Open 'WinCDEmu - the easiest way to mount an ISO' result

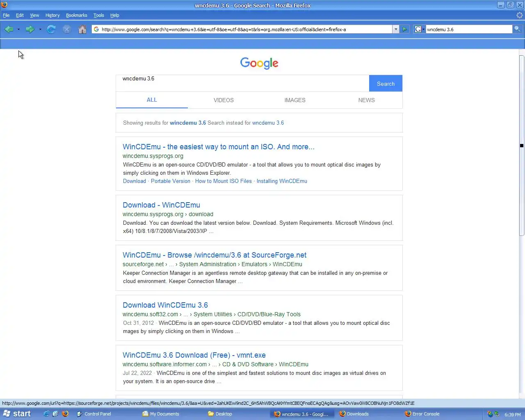219,147
